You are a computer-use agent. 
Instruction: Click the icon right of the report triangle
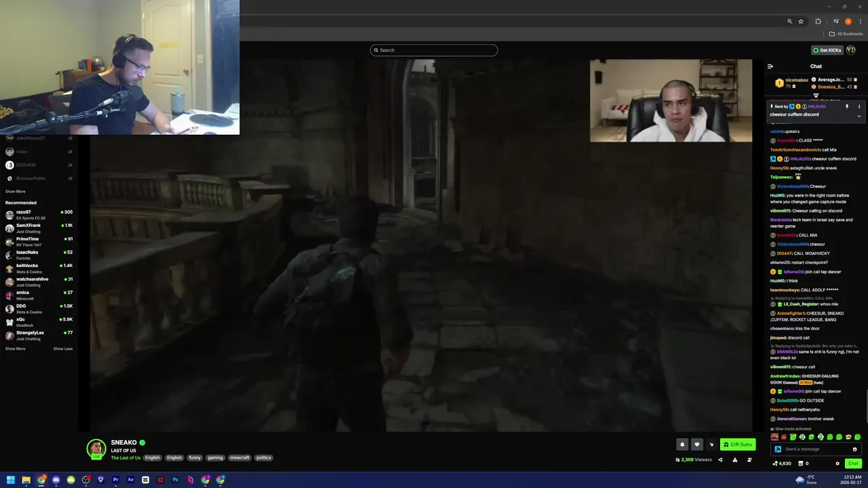pos(749,460)
